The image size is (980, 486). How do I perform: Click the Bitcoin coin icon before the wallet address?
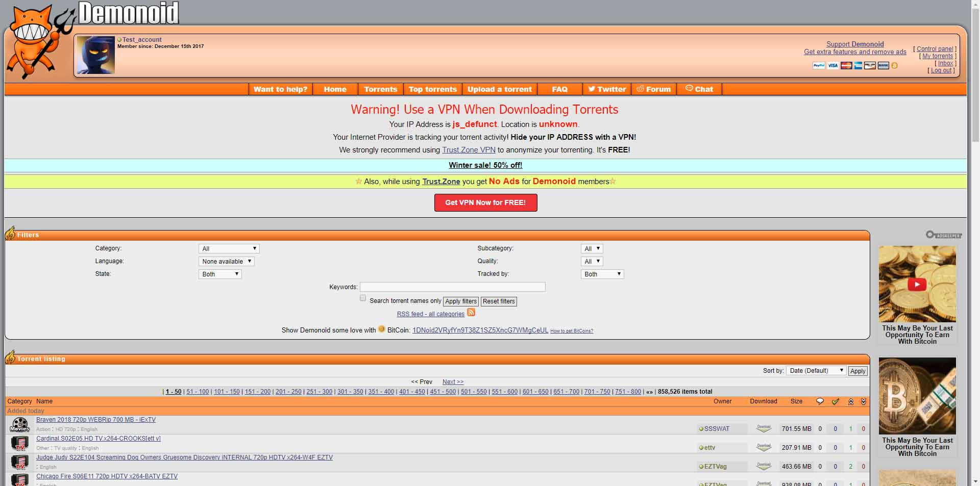click(381, 329)
